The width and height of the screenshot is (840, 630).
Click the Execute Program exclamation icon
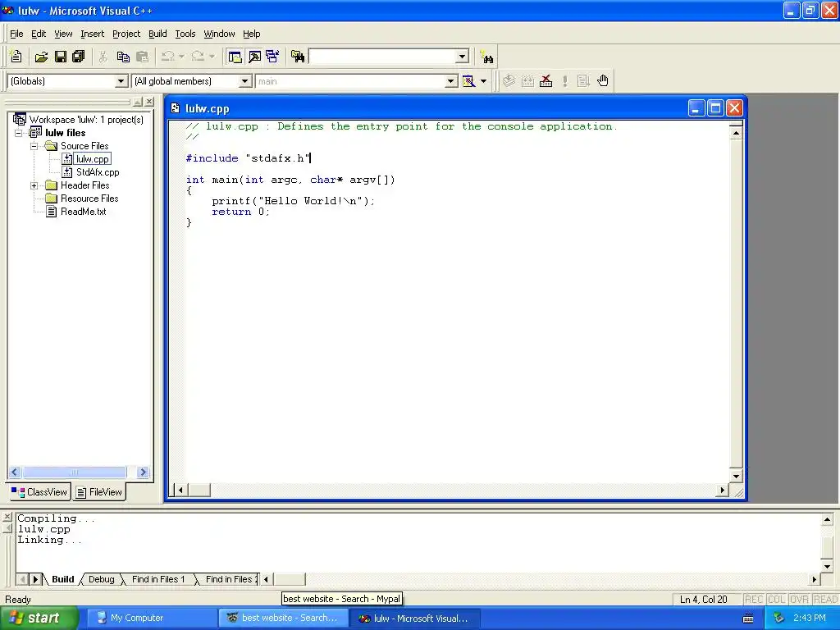coord(564,81)
